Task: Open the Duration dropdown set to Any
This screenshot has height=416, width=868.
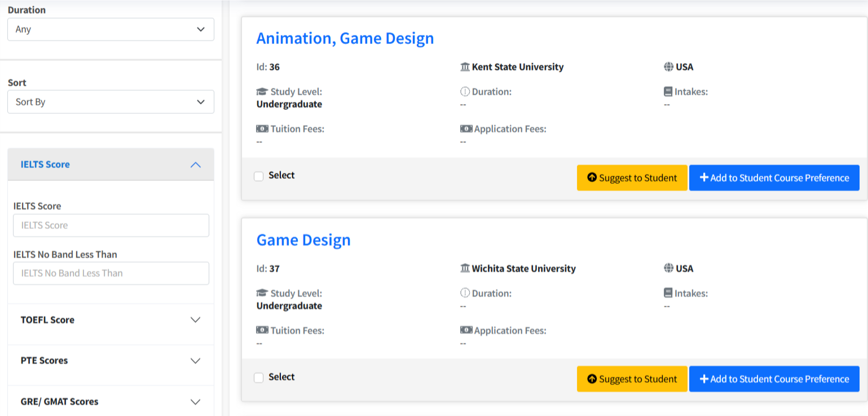Action: pyautogui.click(x=111, y=29)
